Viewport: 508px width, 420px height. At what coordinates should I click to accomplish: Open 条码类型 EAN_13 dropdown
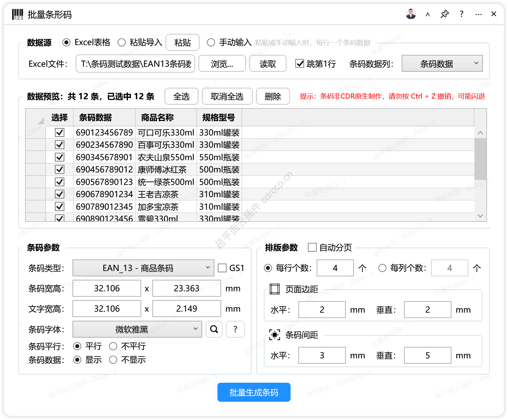point(143,268)
